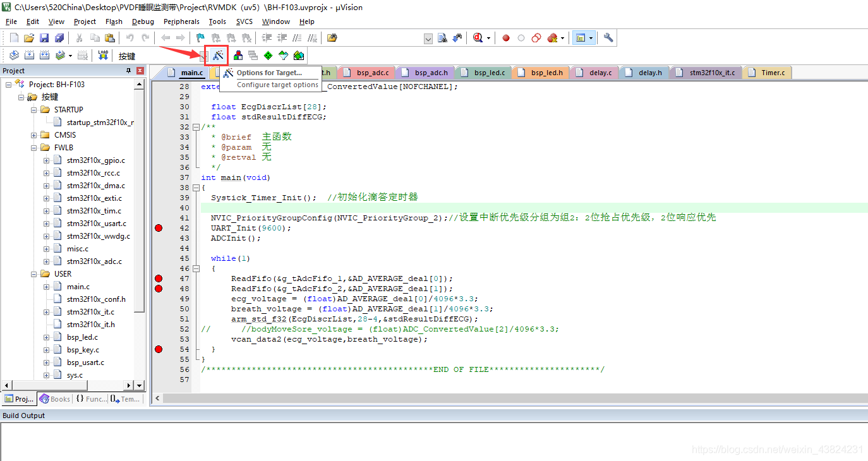
Task: Click the Find in Files icon
Action: (332, 38)
